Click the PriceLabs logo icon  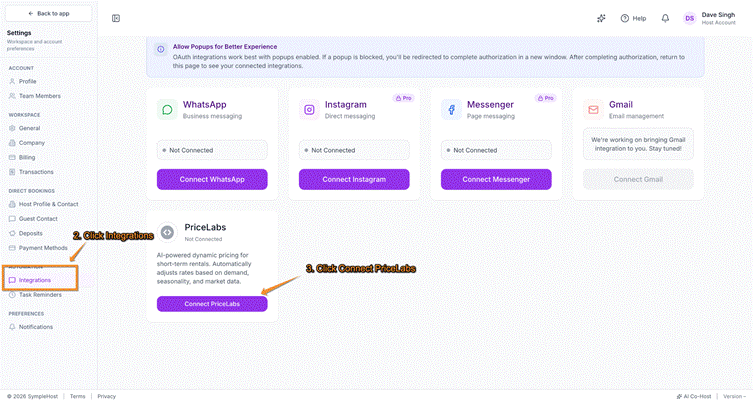click(167, 232)
